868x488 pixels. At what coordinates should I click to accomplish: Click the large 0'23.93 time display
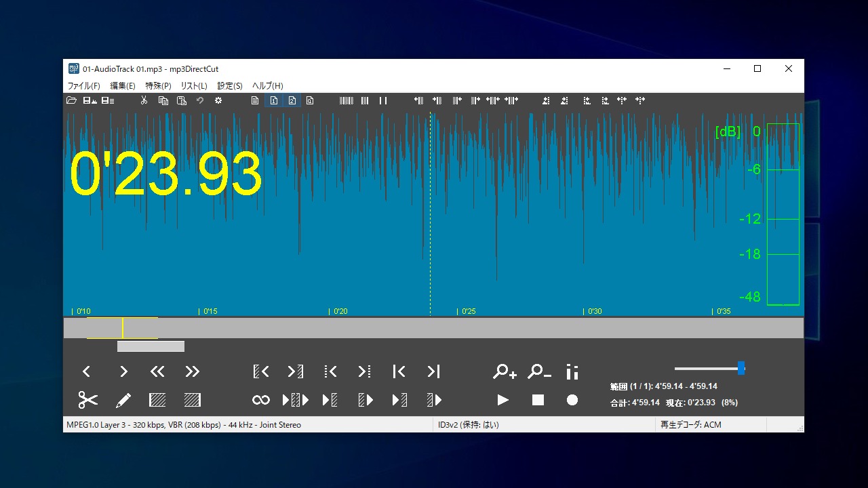(x=166, y=174)
